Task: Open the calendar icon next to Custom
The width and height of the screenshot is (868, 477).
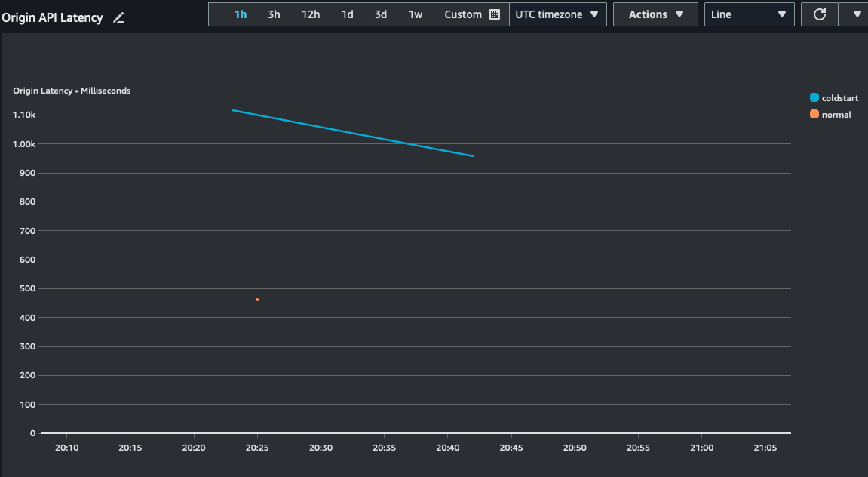Action: (495, 14)
